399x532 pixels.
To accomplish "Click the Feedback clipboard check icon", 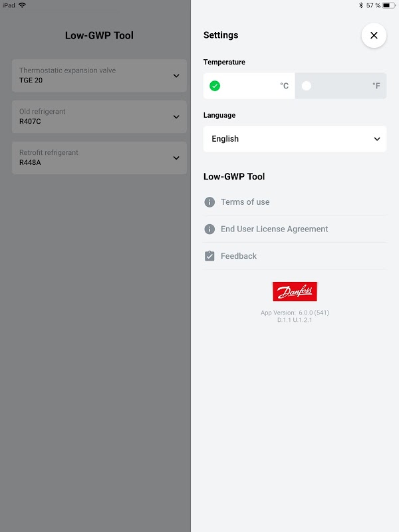I will click(209, 256).
